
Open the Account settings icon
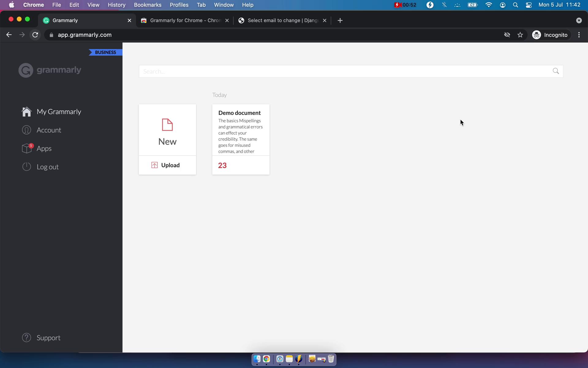coord(26,130)
